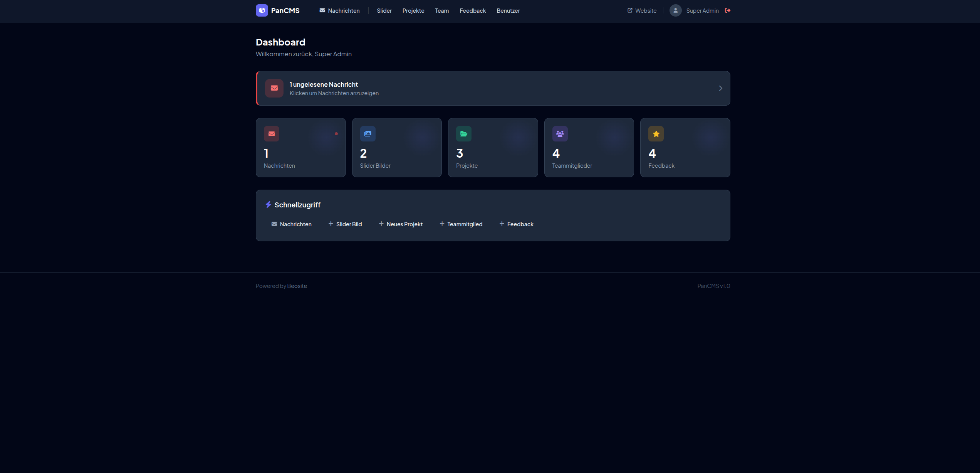Expand the unread message banner via its chevron arrow
The width and height of the screenshot is (980, 473).
point(720,88)
